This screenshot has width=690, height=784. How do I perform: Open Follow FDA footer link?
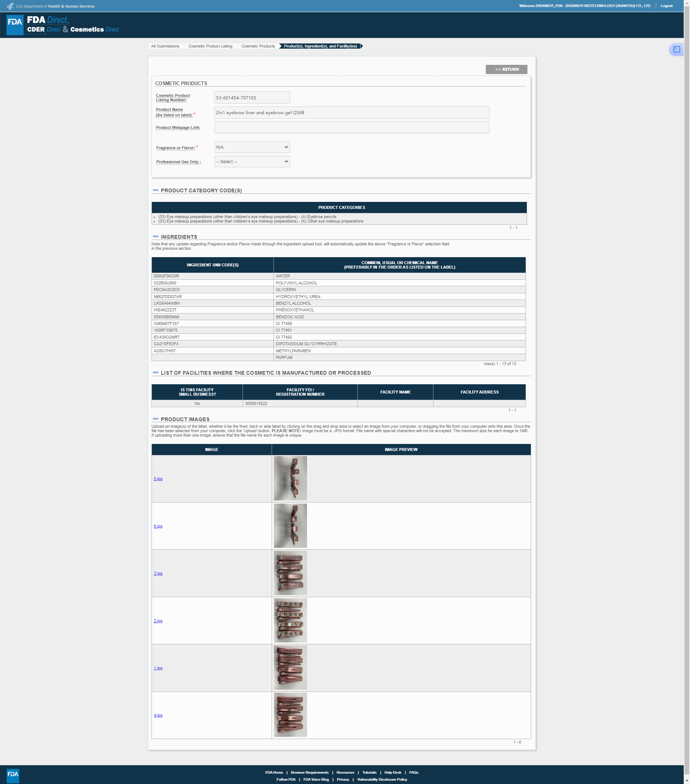pyautogui.click(x=286, y=780)
